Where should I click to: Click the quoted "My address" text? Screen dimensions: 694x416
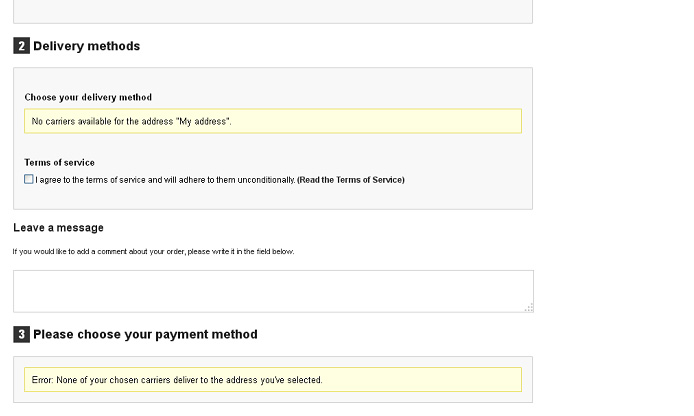pos(203,122)
